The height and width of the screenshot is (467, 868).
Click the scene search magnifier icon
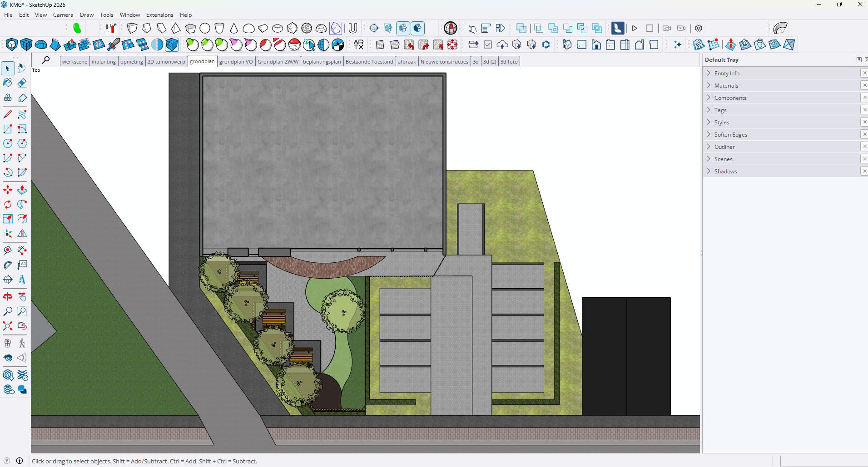coord(46,60)
